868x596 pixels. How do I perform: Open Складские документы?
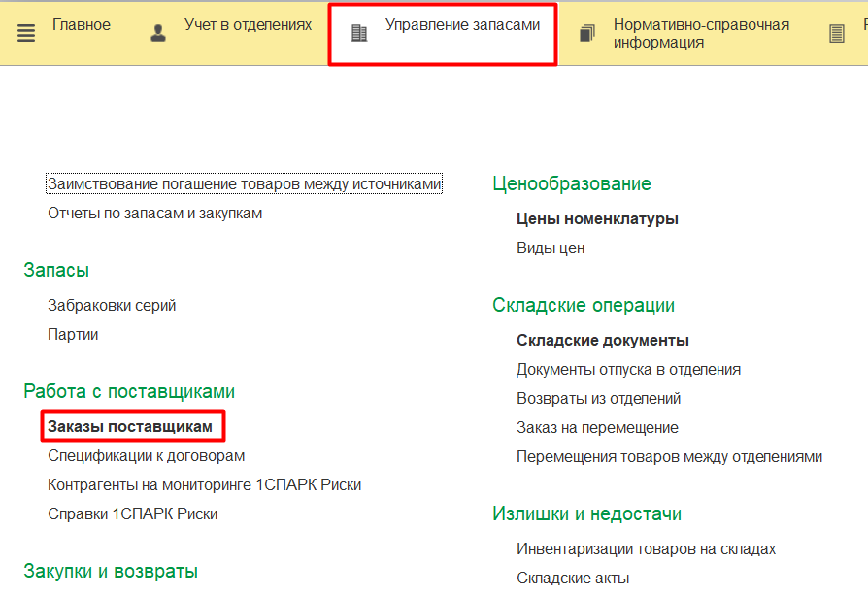coord(602,340)
